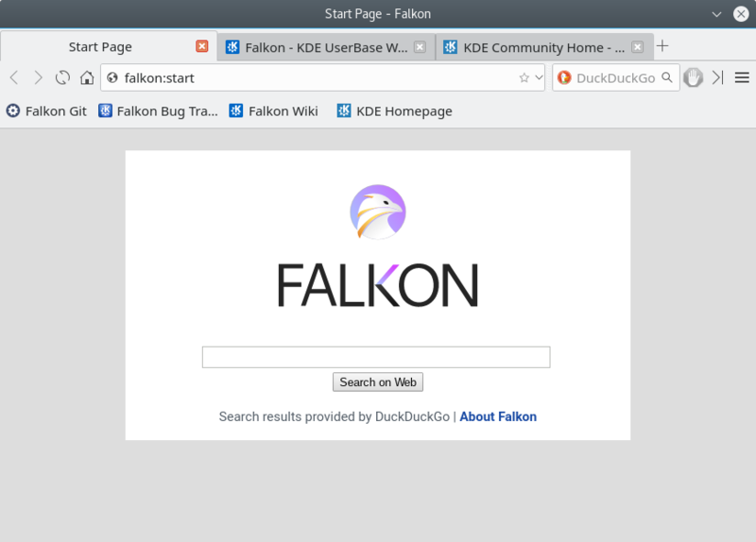The width and height of the screenshot is (756, 542).
Task: Switch to KDE Community Home tab
Action: pos(544,47)
